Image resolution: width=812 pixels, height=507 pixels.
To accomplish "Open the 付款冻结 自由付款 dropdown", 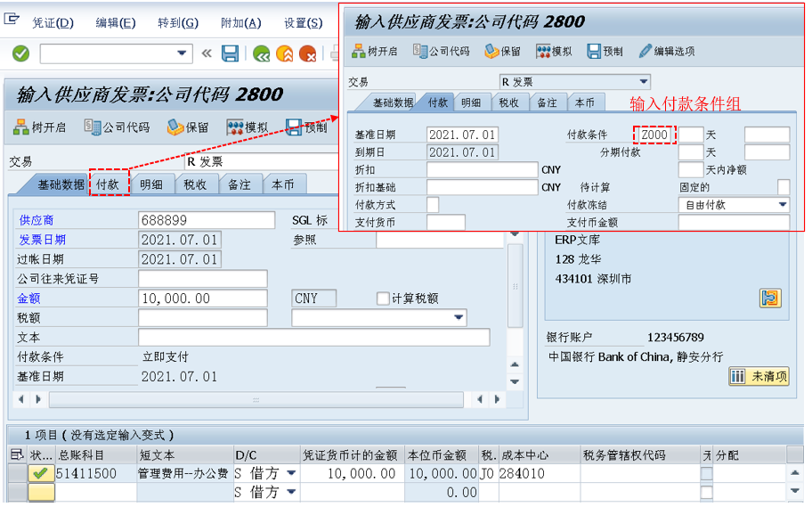I will [783, 204].
